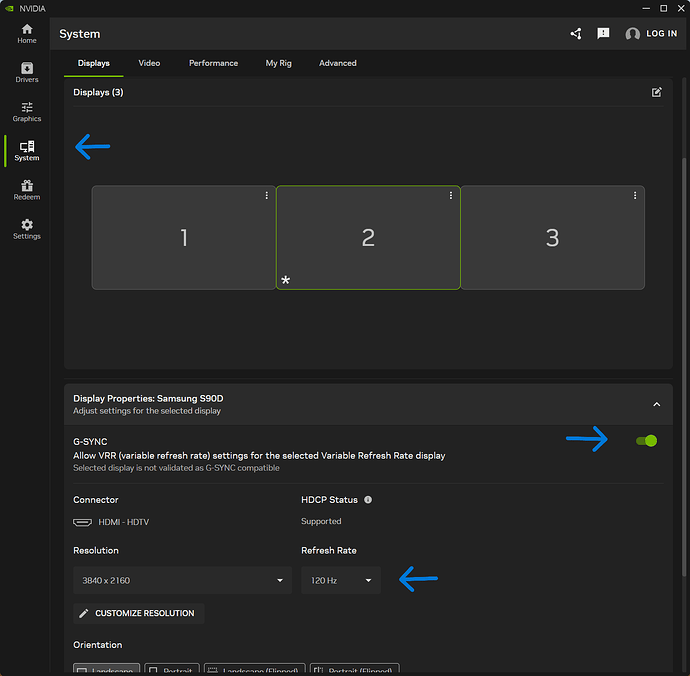Click the share icon in the header
Screen dimensions: 690x676
[576, 33]
